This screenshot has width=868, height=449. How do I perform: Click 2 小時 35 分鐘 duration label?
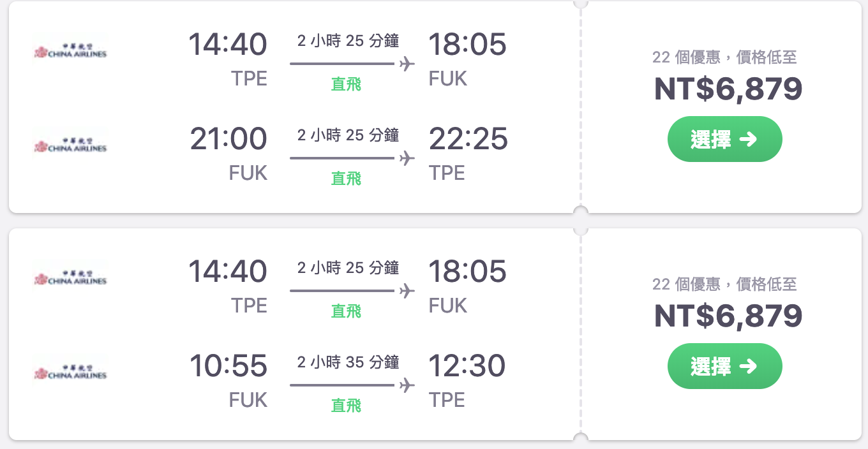coord(348,362)
